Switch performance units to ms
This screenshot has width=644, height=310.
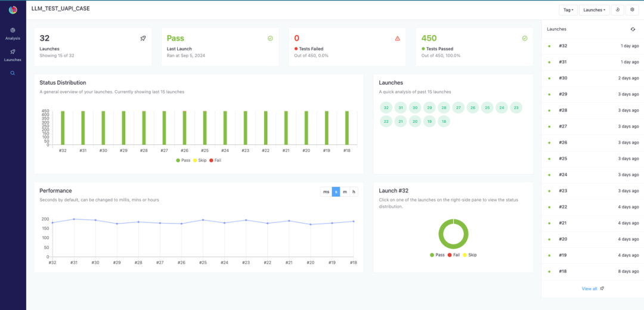click(326, 192)
